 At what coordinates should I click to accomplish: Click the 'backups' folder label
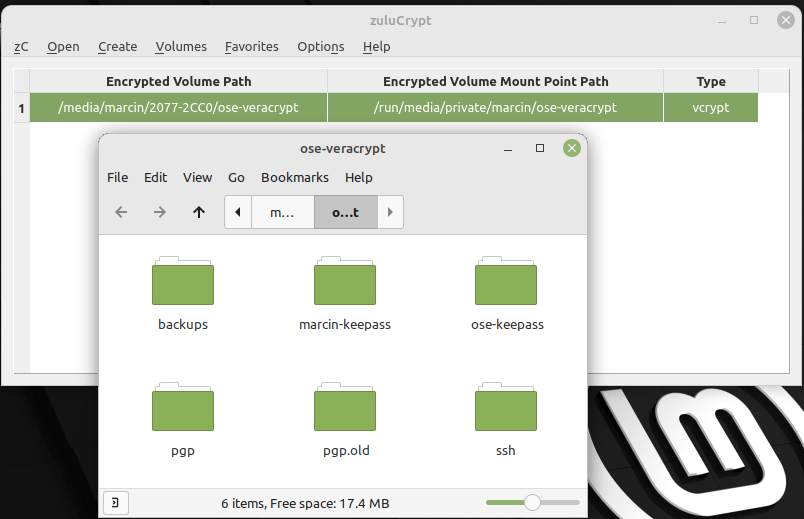coord(183,325)
